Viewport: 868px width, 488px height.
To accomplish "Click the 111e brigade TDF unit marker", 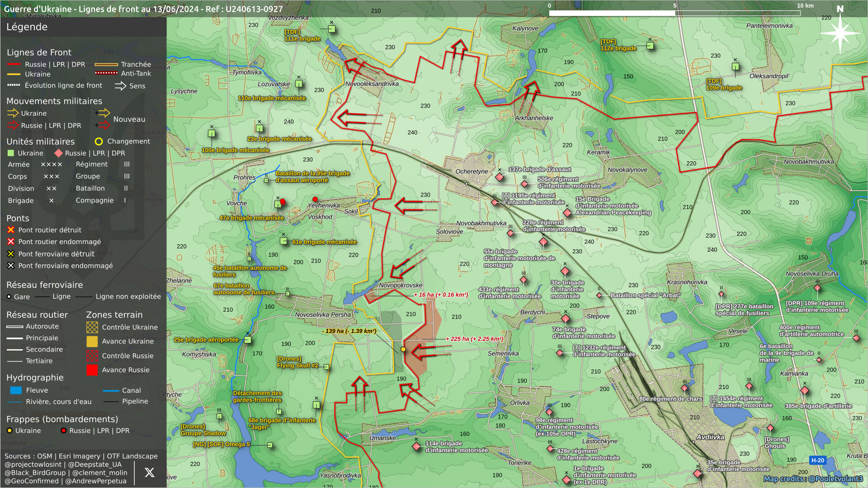I will point(331,29).
